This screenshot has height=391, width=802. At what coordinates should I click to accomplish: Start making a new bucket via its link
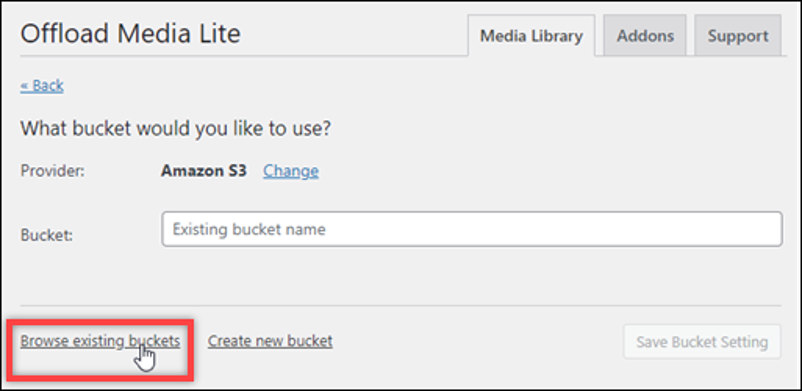[270, 341]
